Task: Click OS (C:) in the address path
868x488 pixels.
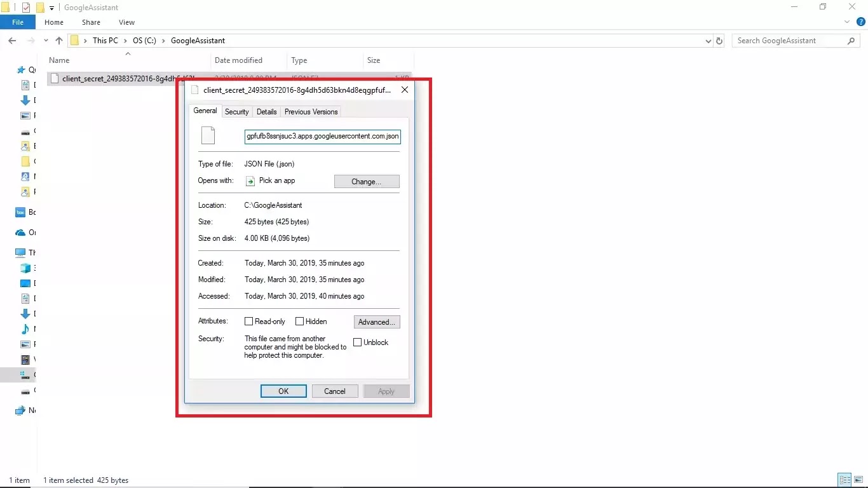Action: tap(144, 41)
